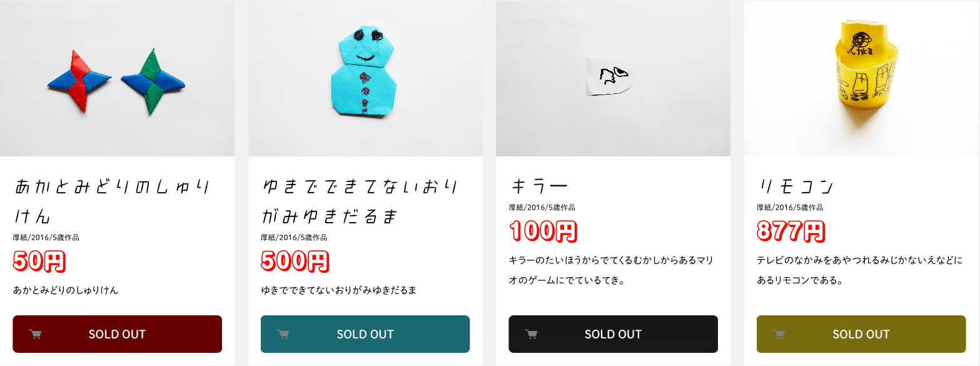Click cart icon on black button
Screen dimensions: 980x366
click(532, 334)
